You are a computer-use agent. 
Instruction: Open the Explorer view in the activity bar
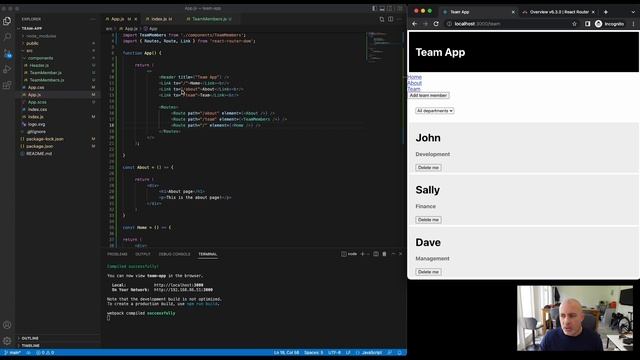pos(7,21)
